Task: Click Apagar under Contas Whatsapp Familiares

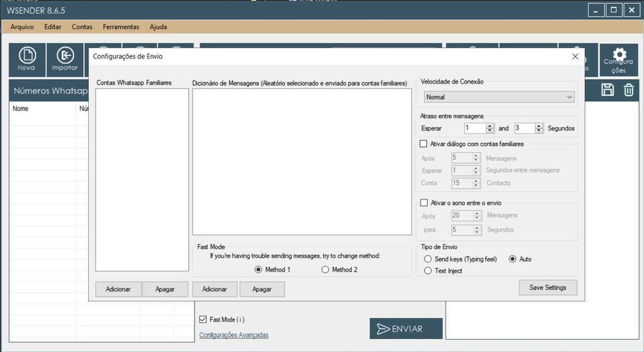Action: click(165, 289)
